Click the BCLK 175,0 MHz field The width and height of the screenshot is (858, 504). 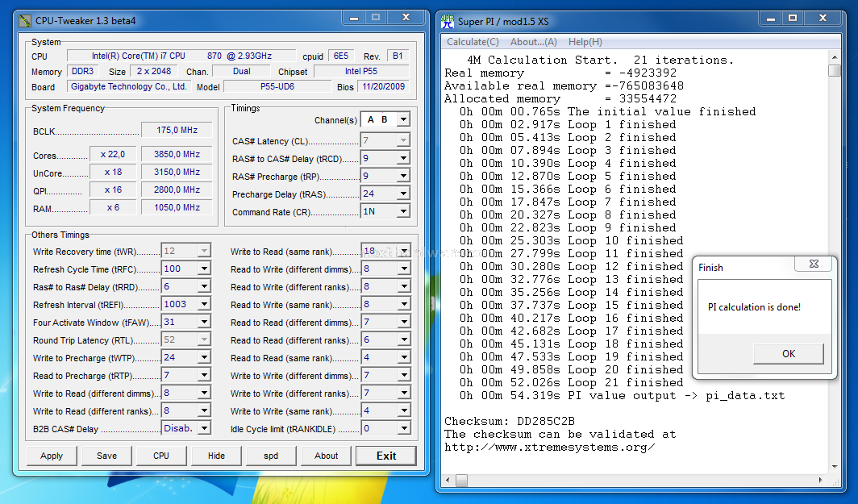[177, 131]
